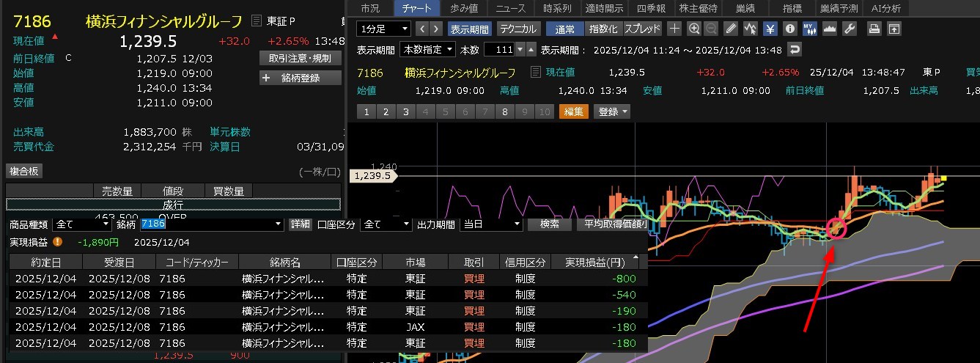Switch chart to 指数化 mode
This screenshot has width=980, height=363.
point(603,29)
